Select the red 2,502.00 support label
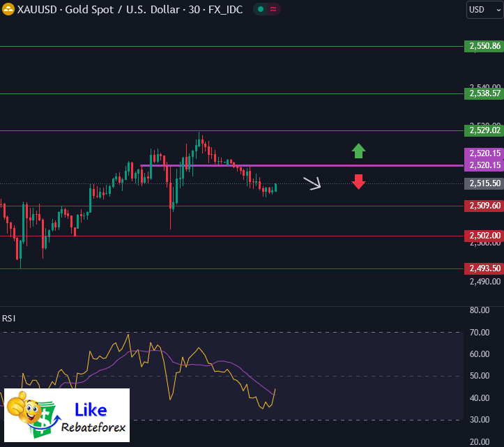Screen dimensions: 504x447 (484, 236)
